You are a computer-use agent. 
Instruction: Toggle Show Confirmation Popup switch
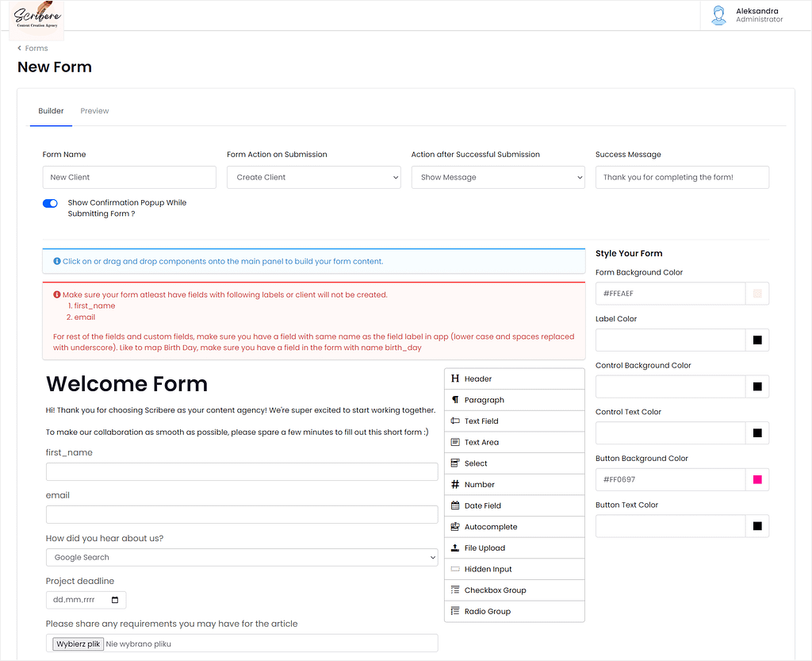[x=50, y=203]
